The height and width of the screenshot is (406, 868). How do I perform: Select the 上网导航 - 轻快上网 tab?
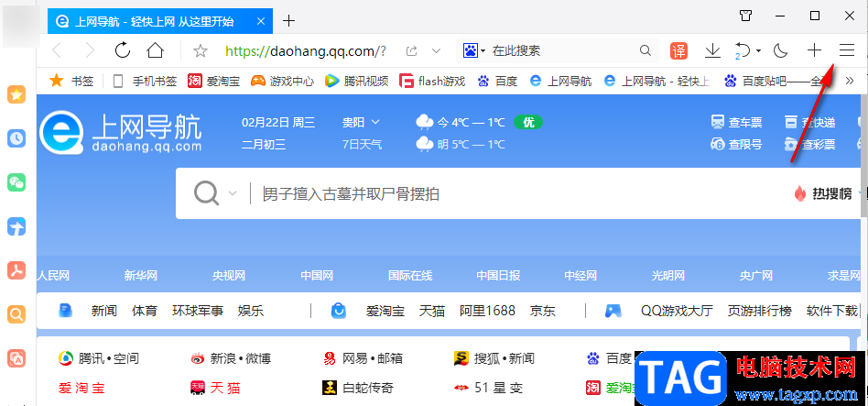click(160, 22)
